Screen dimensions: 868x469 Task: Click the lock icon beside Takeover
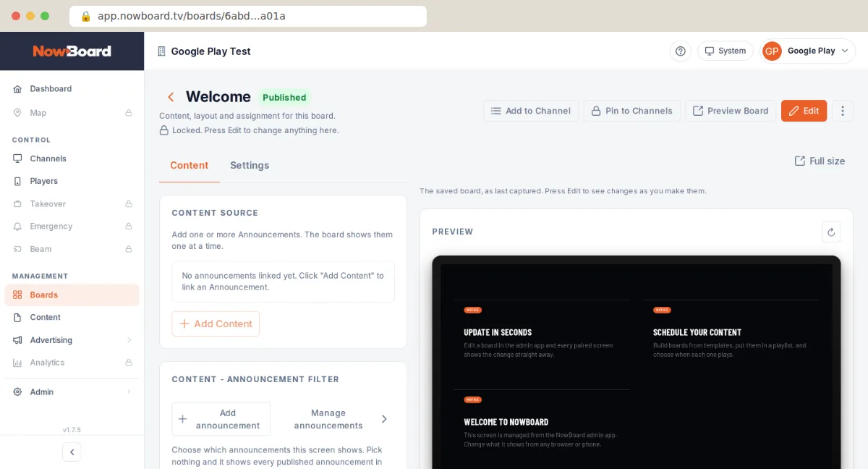129,204
